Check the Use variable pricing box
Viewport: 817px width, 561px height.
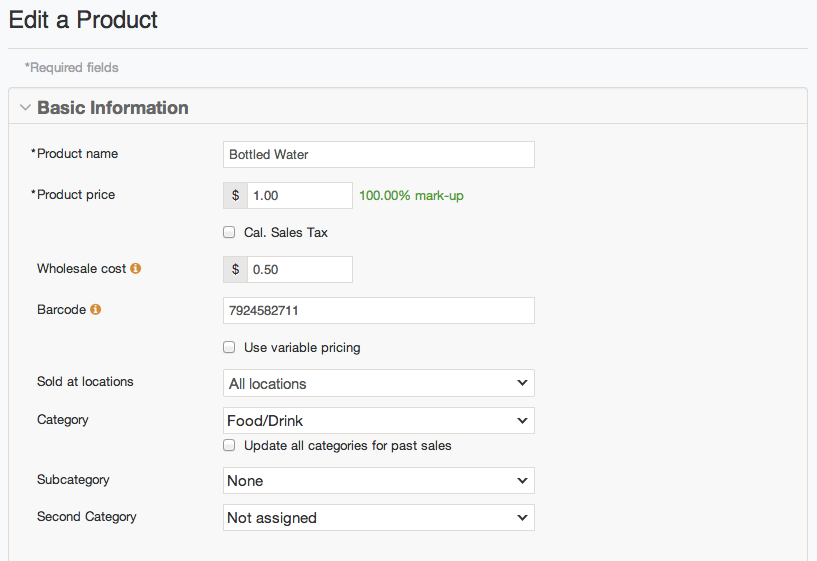(x=230, y=348)
